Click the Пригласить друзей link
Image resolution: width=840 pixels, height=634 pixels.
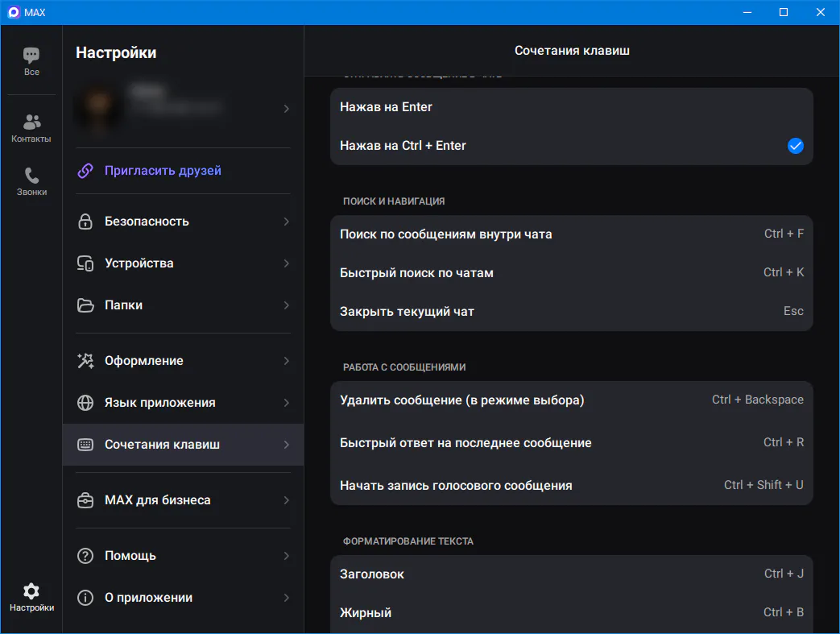click(x=163, y=171)
